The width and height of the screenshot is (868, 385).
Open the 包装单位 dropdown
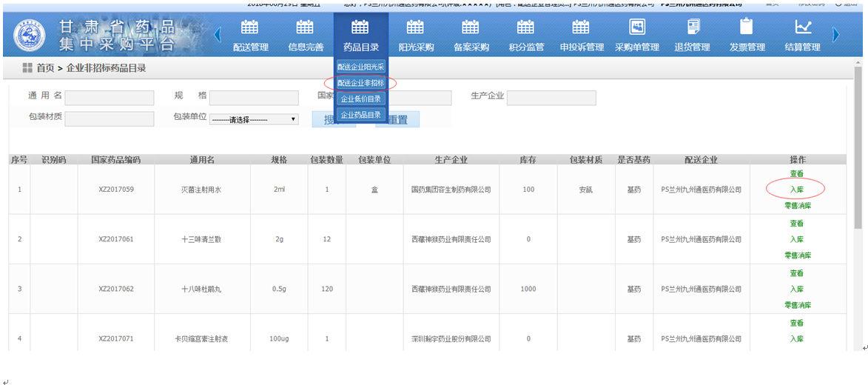(x=254, y=119)
